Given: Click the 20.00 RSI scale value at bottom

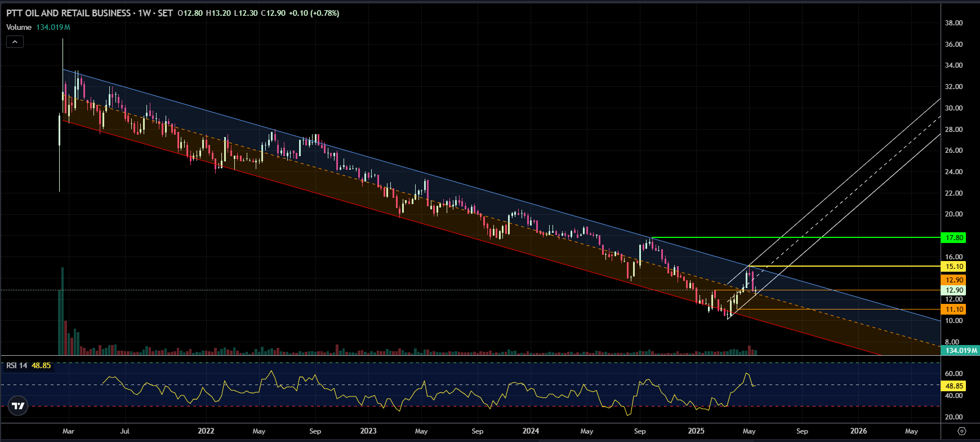Looking at the screenshot, I should click(954, 417).
